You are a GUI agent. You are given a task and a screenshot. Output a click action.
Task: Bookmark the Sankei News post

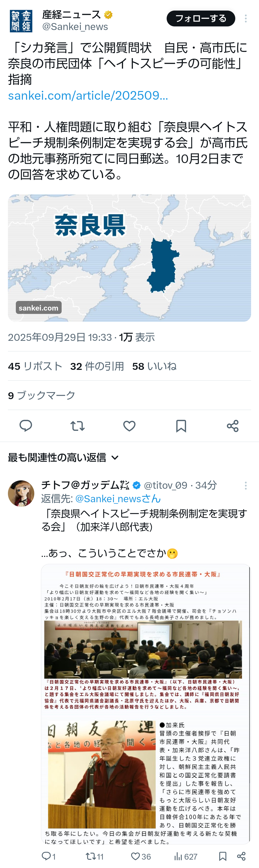181,426
